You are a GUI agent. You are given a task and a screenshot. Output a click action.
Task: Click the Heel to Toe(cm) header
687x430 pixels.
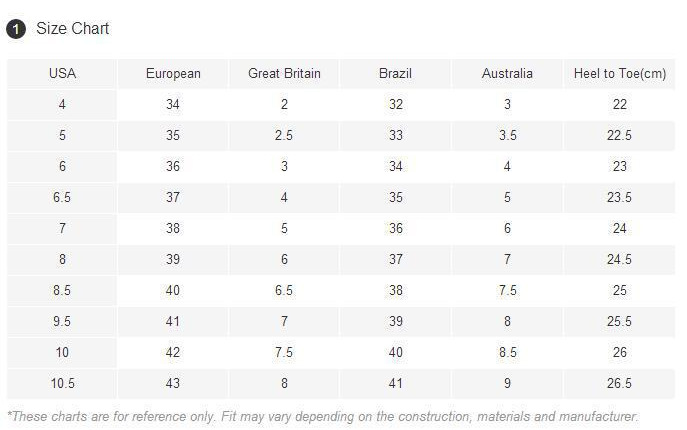[619, 73]
